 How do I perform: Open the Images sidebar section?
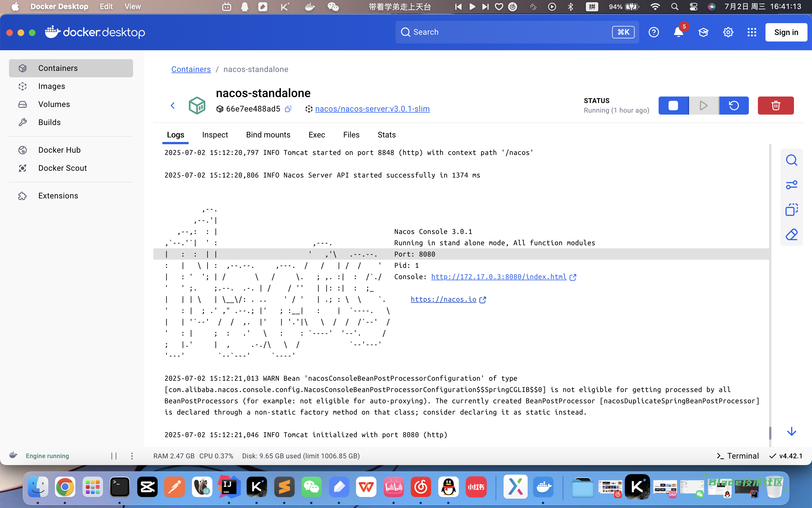pyautogui.click(x=71, y=86)
